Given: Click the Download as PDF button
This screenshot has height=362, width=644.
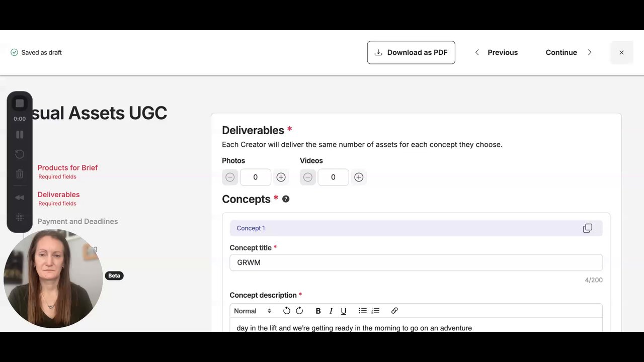Looking at the screenshot, I should 411,52.
